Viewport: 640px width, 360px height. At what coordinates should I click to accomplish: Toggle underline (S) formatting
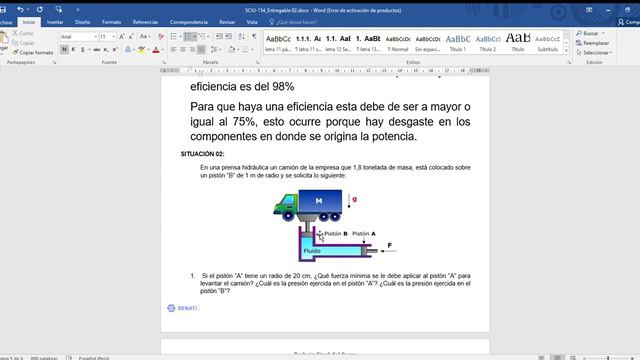pyautogui.click(x=82, y=50)
